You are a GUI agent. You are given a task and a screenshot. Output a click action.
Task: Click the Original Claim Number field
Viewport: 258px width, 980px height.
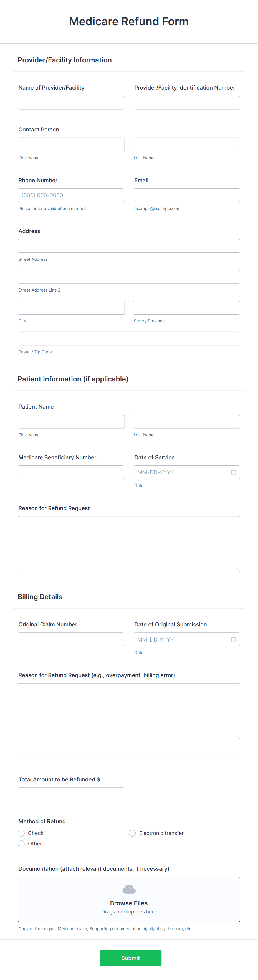[71, 639]
